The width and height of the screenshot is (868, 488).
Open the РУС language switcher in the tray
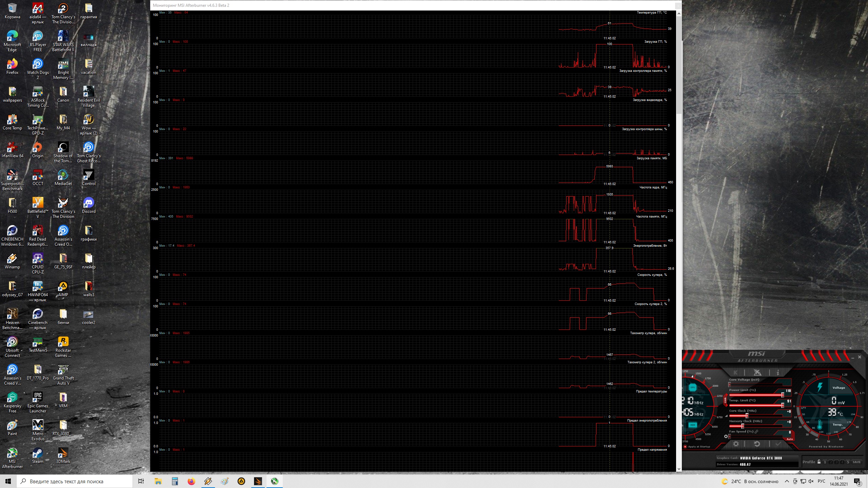(821, 481)
